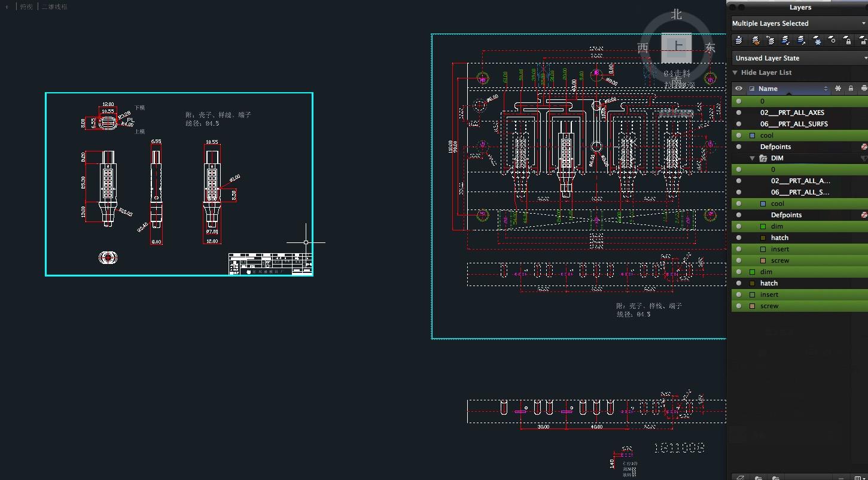Click the eye visibility column header
The image size is (868, 480).
point(739,89)
